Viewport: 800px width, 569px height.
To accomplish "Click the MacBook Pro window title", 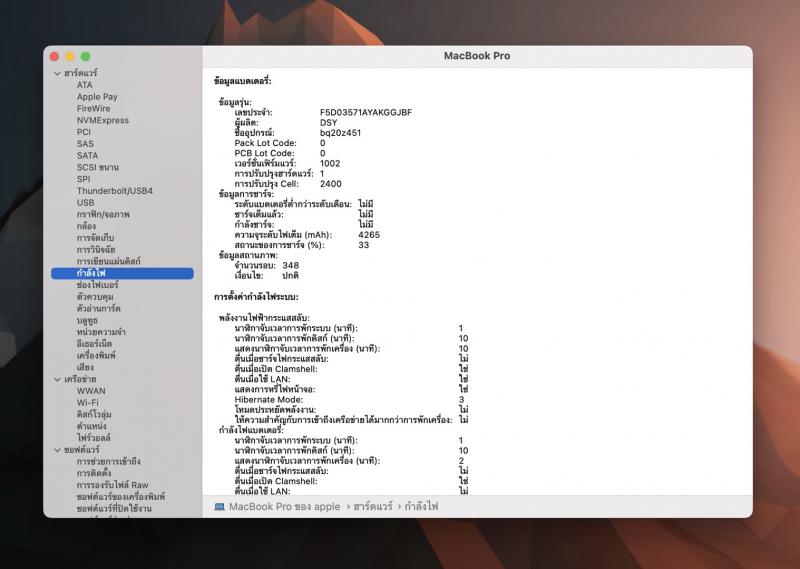I will click(x=477, y=56).
